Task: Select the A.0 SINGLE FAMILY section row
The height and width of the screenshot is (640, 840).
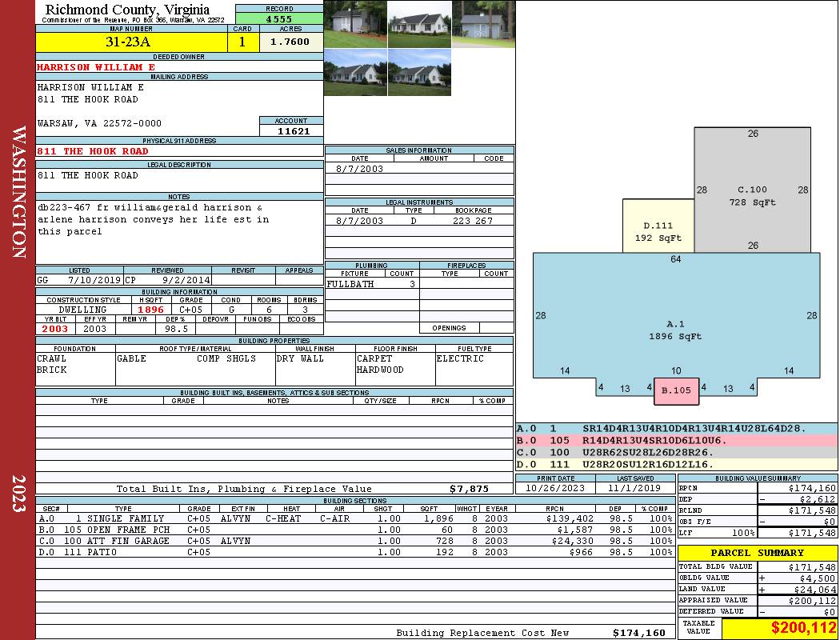Action: pyautogui.click(x=355, y=518)
